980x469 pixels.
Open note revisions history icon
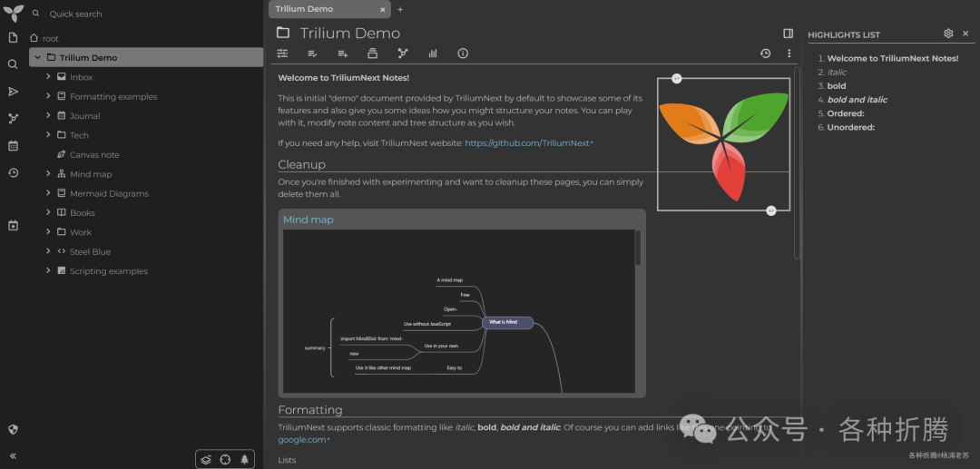click(x=765, y=54)
